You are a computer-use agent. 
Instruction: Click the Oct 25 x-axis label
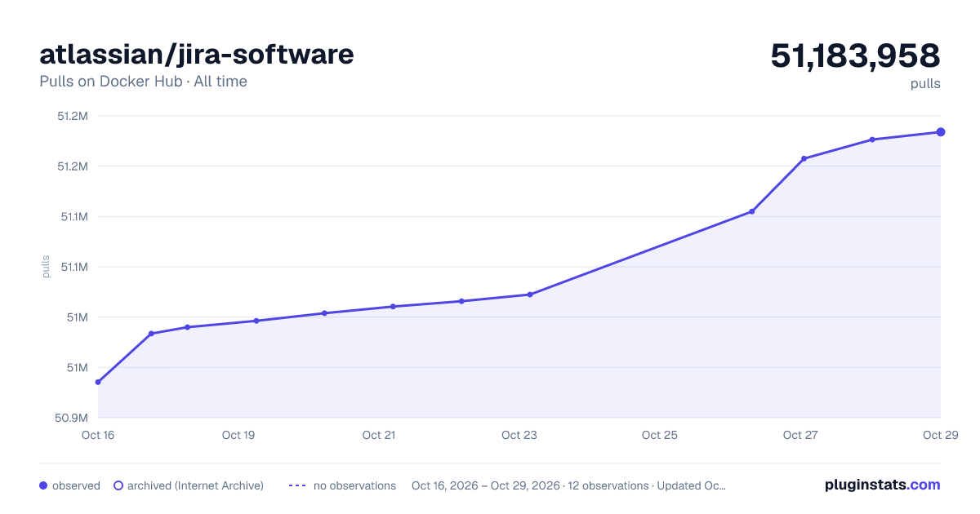pyautogui.click(x=660, y=435)
